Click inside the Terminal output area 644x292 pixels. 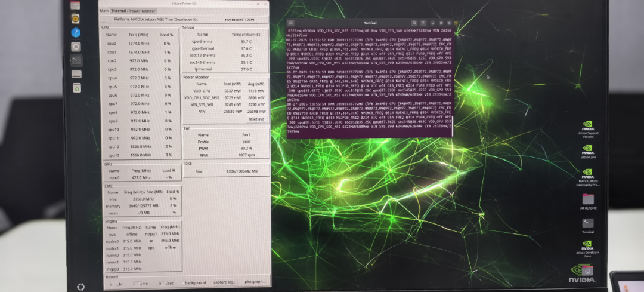tap(369, 84)
